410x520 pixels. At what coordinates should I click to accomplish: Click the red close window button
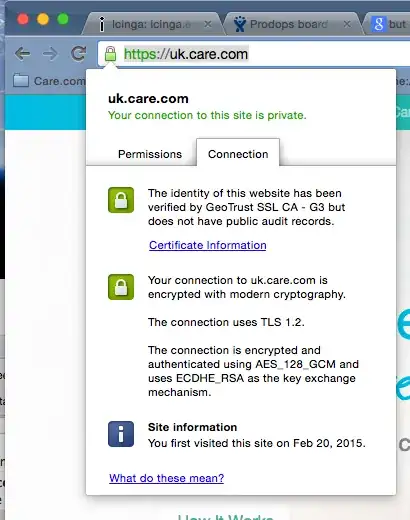pyautogui.click(x=23, y=19)
